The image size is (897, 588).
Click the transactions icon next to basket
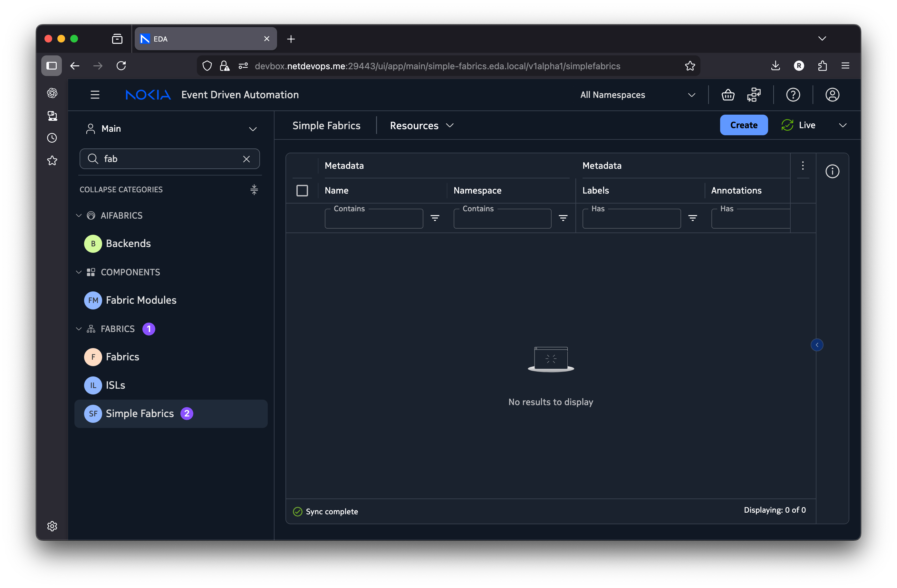[754, 95]
